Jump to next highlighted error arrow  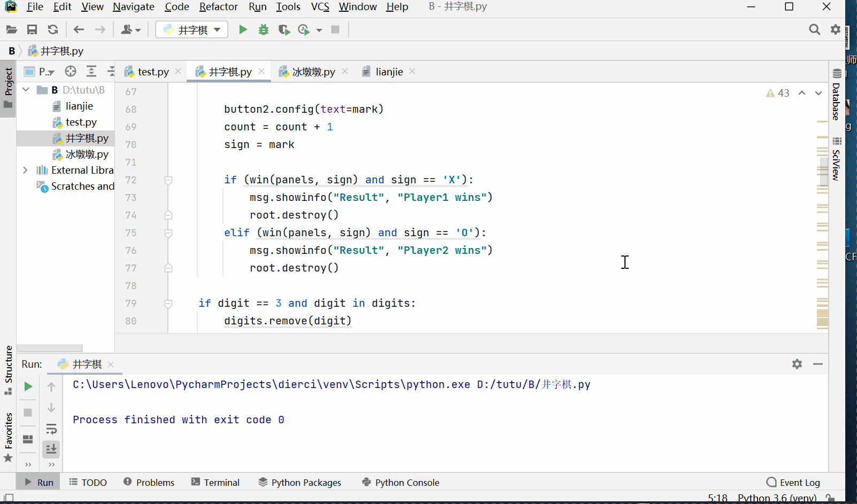[x=818, y=93]
